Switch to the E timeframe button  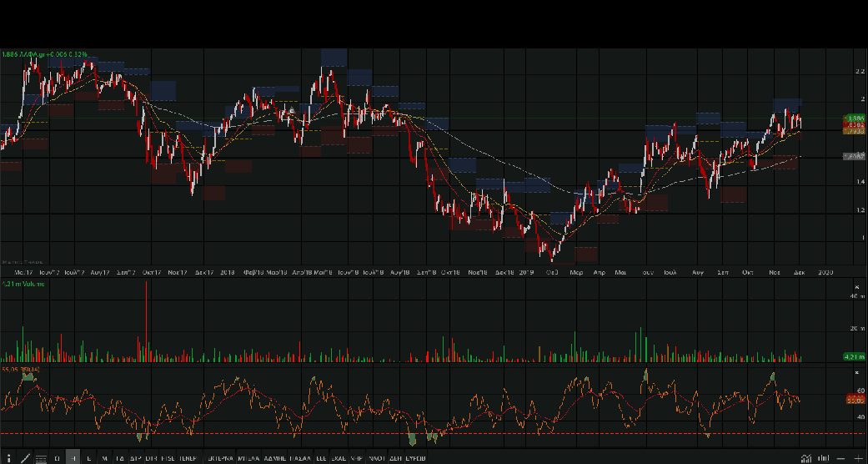coord(89,458)
